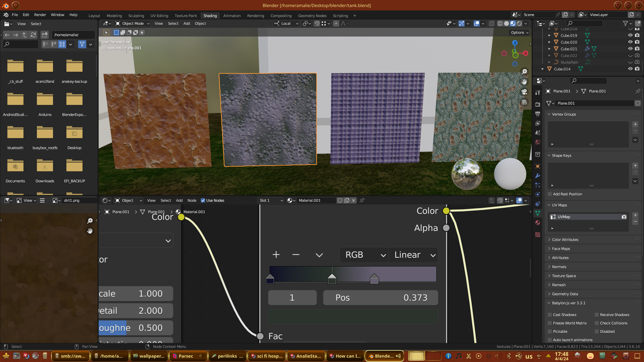Hide Cube.019 with eye icon
The image size is (644, 362).
point(630,35)
